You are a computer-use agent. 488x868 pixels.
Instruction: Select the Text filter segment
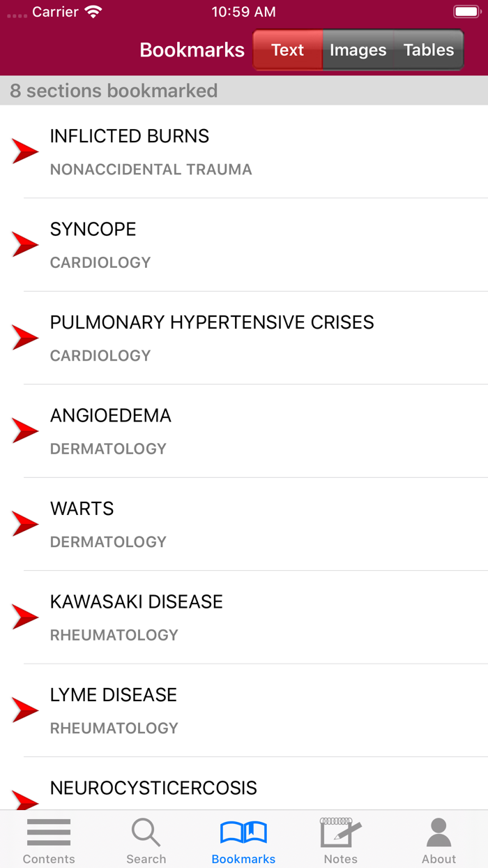click(x=287, y=50)
